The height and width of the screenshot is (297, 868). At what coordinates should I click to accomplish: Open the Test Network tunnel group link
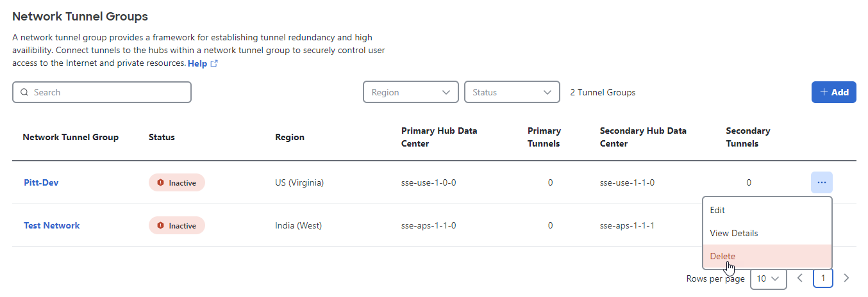coord(52,225)
